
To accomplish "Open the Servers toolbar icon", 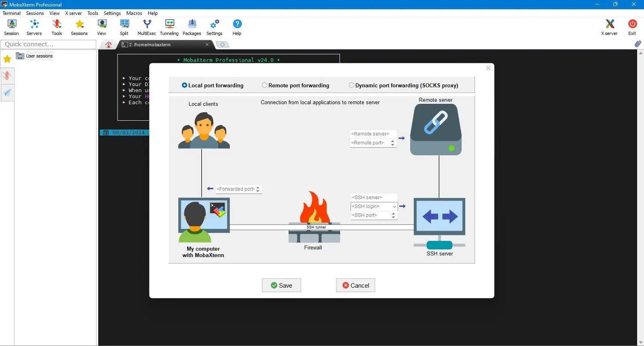I will [x=34, y=27].
